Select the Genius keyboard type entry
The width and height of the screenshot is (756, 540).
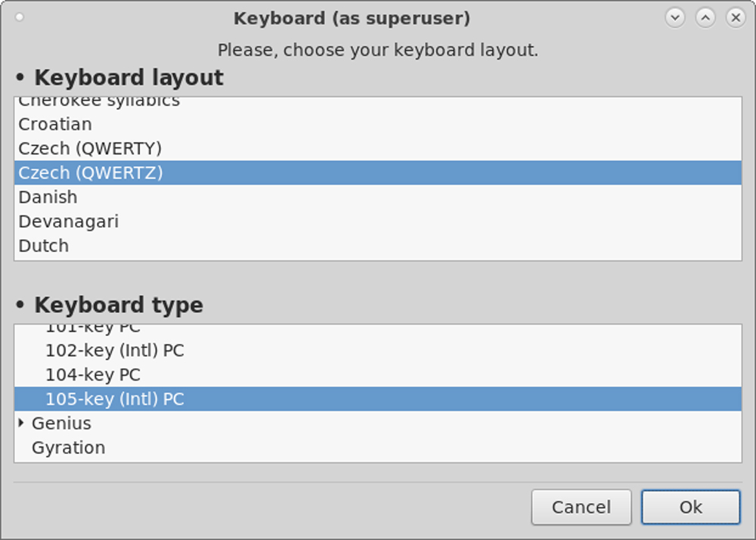point(61,424)
